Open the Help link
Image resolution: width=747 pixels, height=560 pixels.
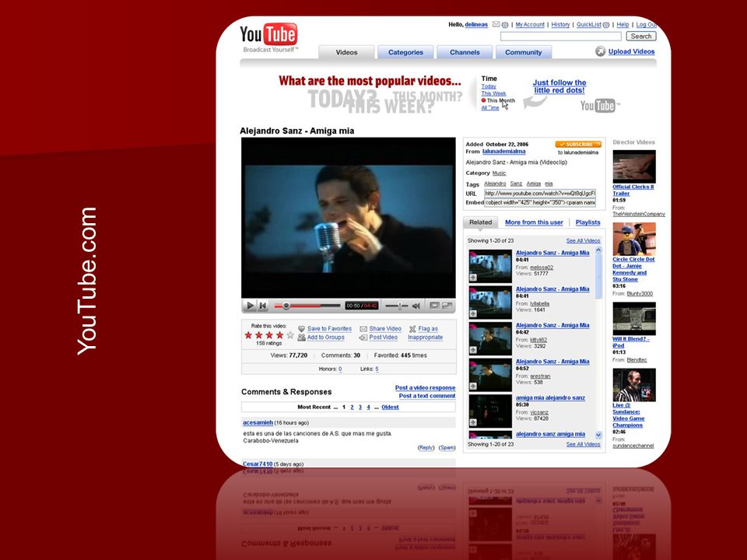[622, 25]
